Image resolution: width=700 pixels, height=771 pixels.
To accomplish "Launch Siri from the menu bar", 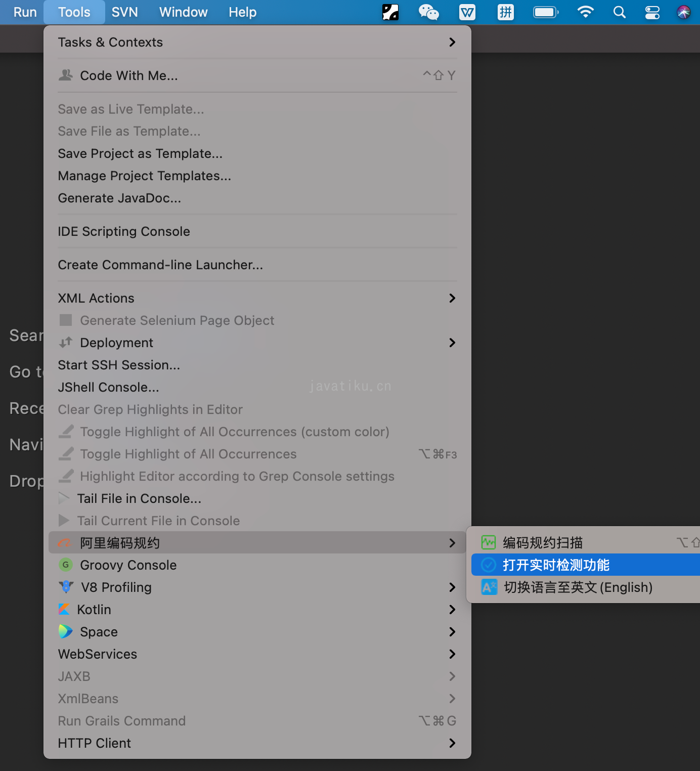I will tap(684, 12).
